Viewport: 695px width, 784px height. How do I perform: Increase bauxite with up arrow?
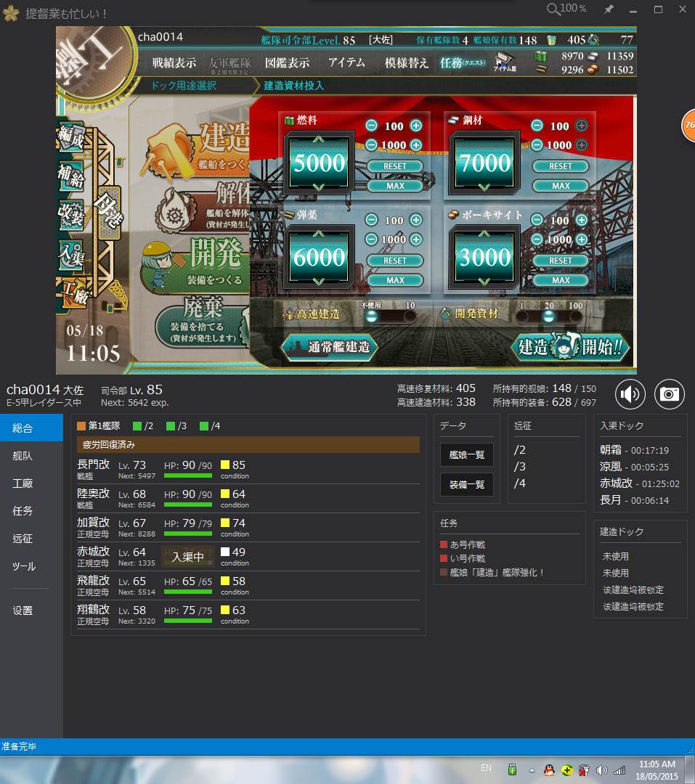point(484,234)
